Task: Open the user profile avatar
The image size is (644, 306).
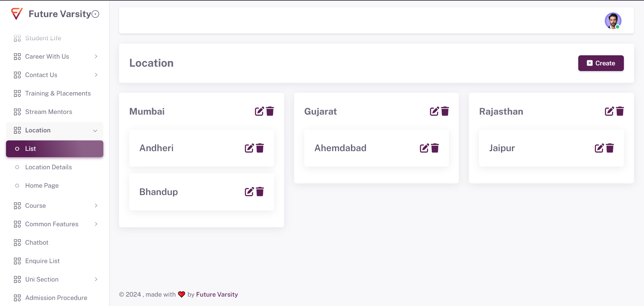Action: [x=613, y=21]
